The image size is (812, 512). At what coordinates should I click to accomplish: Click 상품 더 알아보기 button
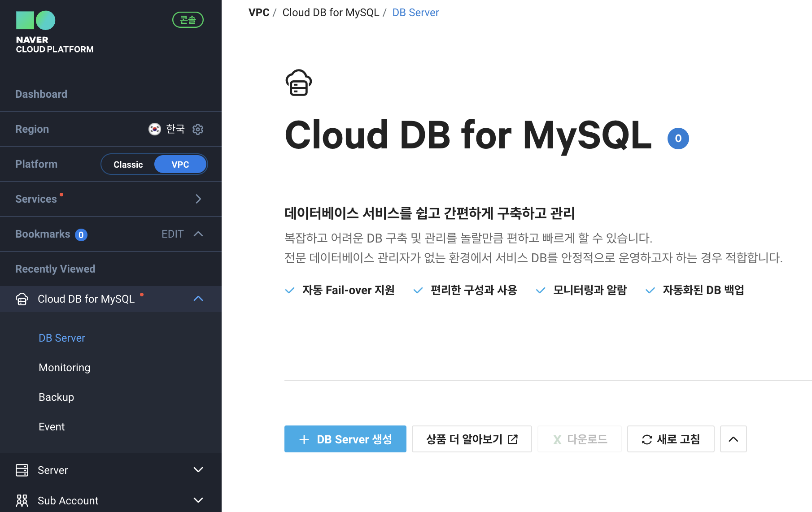[472, 439]
